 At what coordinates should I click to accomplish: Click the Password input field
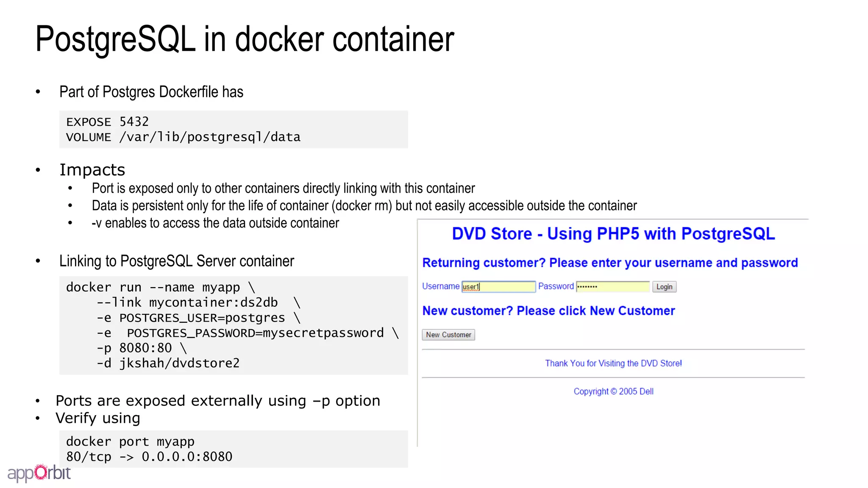click(612, 287)
